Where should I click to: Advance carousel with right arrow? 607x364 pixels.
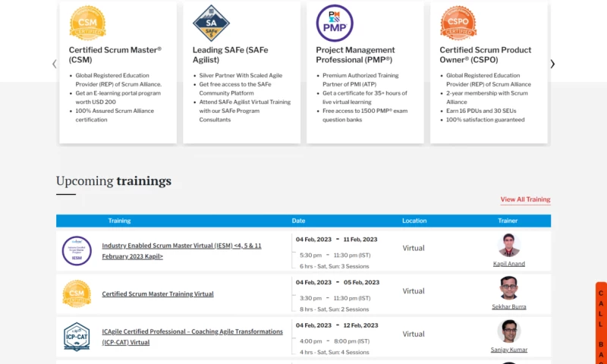(x=552, y=64)
